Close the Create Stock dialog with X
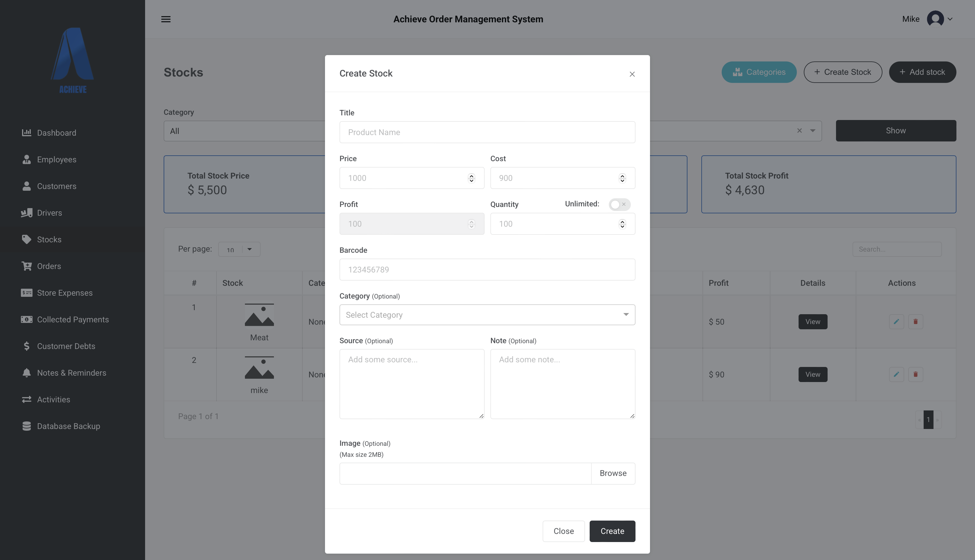975x560 pixels. pyautogui.click(x=632, y=74)
